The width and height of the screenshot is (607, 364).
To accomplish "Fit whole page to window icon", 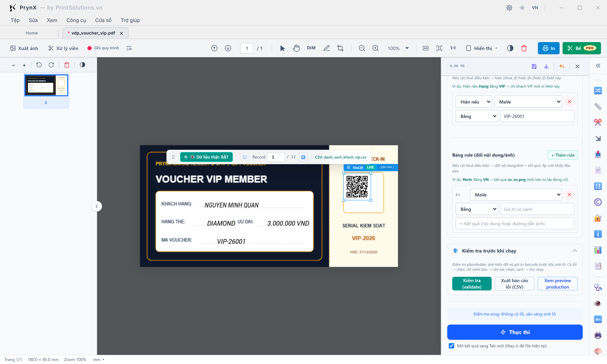I will [x=439, y=48].
